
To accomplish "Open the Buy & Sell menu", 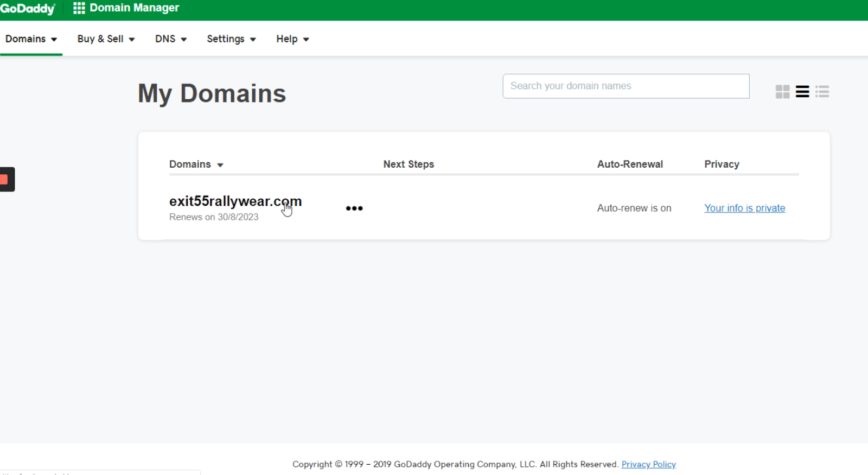I will (106, 39).
